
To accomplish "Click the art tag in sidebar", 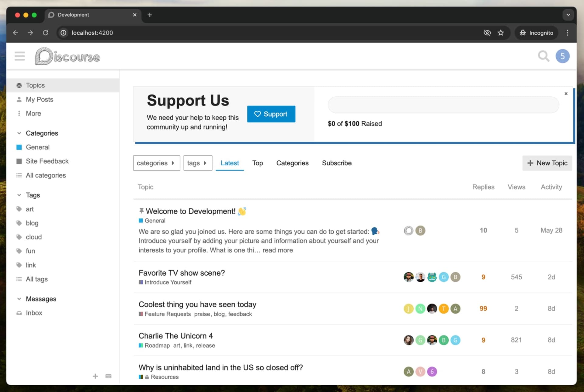I will pyautogui.click(x=30, y=209).
